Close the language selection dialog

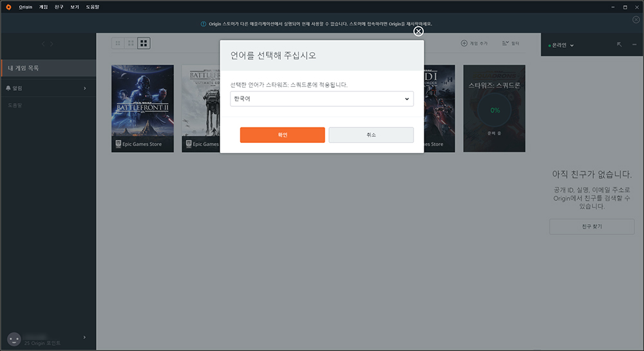[x=418, y=31]
